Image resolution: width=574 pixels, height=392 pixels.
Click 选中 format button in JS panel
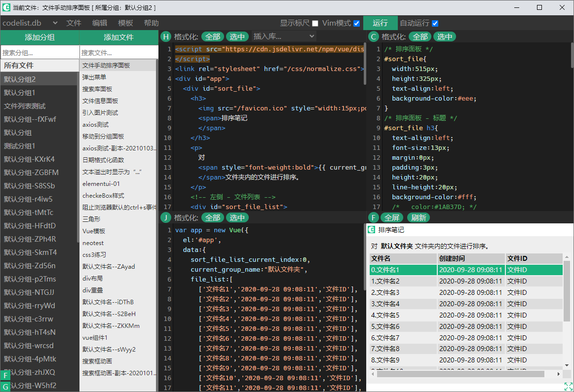click(237, 217)
